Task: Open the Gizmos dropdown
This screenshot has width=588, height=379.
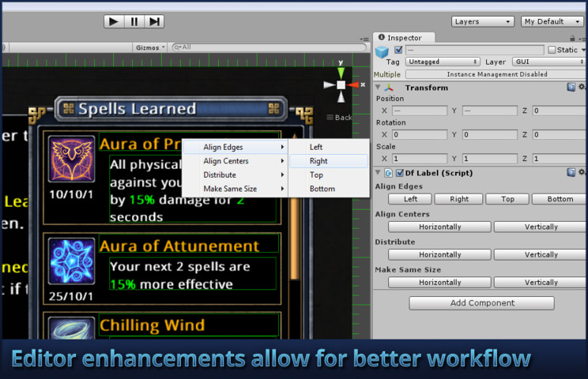Action: click(150, 47)
